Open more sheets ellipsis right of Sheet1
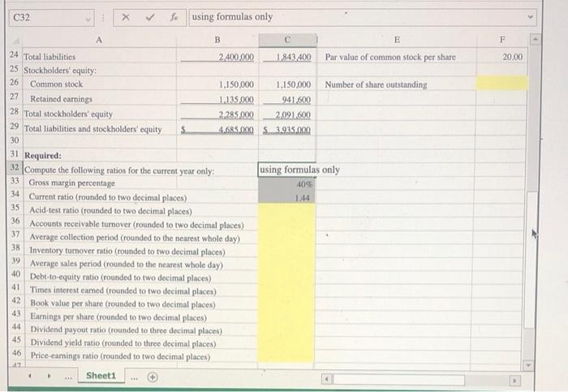 pos(135,378)
